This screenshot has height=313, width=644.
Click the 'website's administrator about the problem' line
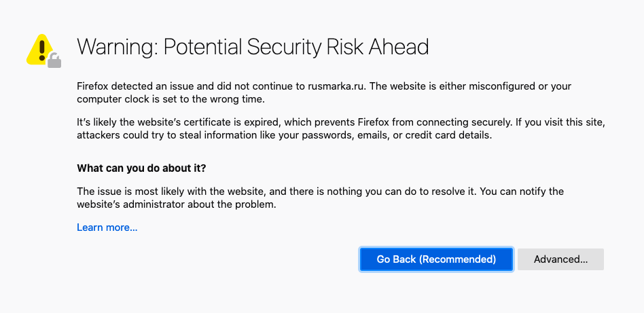176,204
